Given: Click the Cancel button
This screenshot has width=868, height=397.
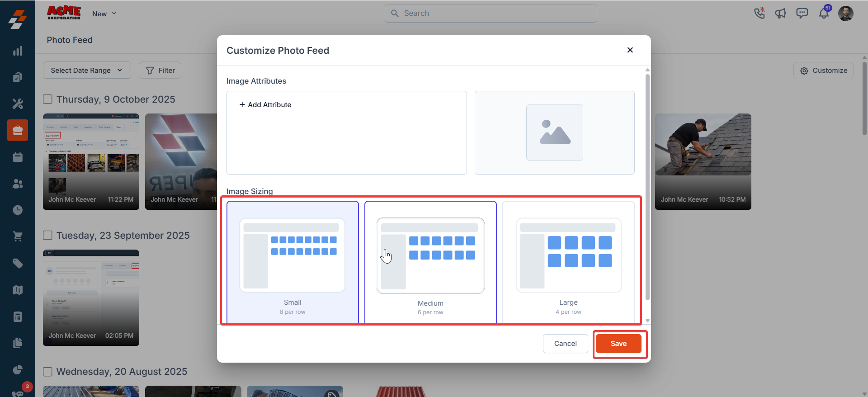Looking at the screenshot, I should point(565,344).
